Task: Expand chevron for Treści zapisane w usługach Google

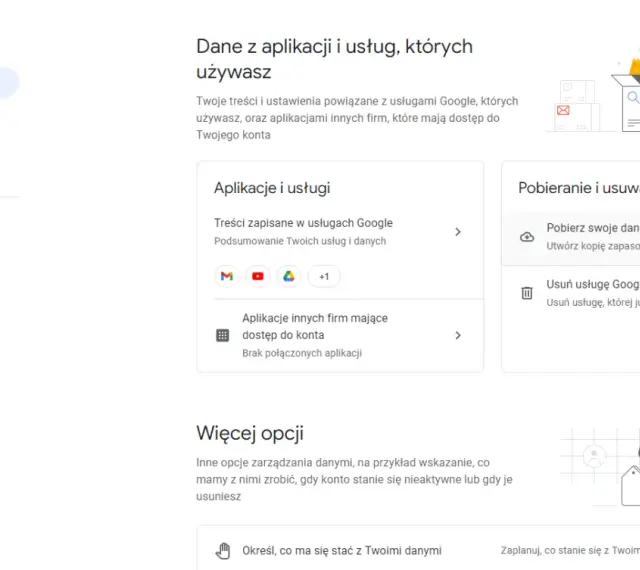Action: (458, 232)
